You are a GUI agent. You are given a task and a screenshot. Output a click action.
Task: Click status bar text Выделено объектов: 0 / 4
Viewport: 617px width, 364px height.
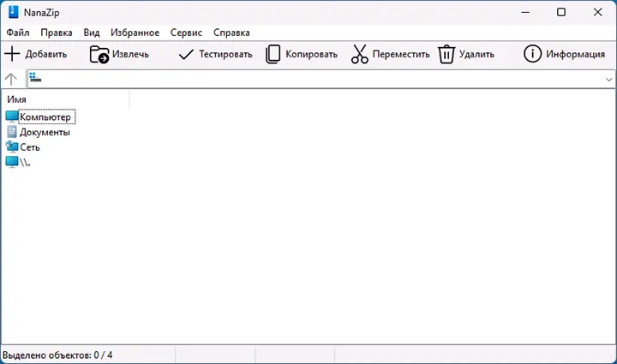pos(57,355)
